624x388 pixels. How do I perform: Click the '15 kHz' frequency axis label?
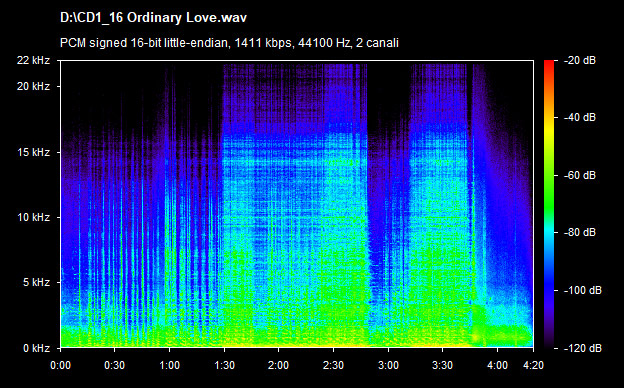tap(33, 152)
